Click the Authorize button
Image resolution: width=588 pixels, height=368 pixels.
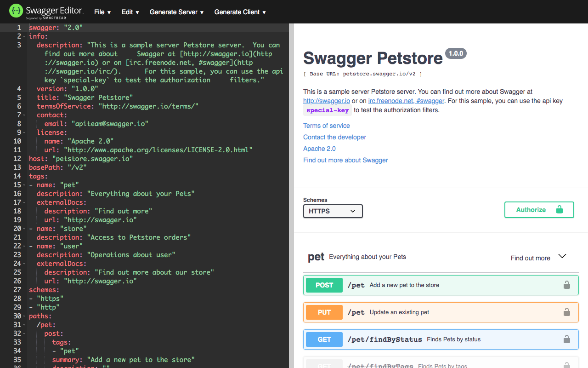click(538, 209)
